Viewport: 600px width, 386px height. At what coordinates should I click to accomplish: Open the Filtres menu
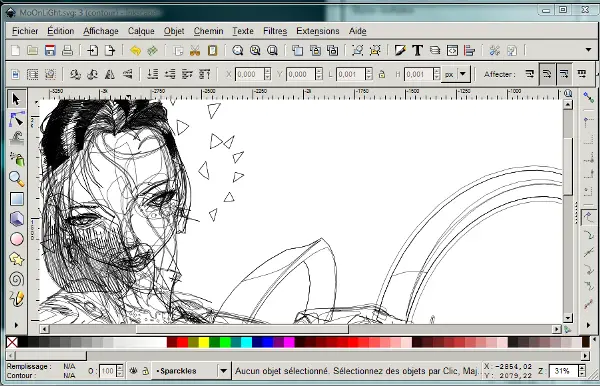(x=275, y=31)
